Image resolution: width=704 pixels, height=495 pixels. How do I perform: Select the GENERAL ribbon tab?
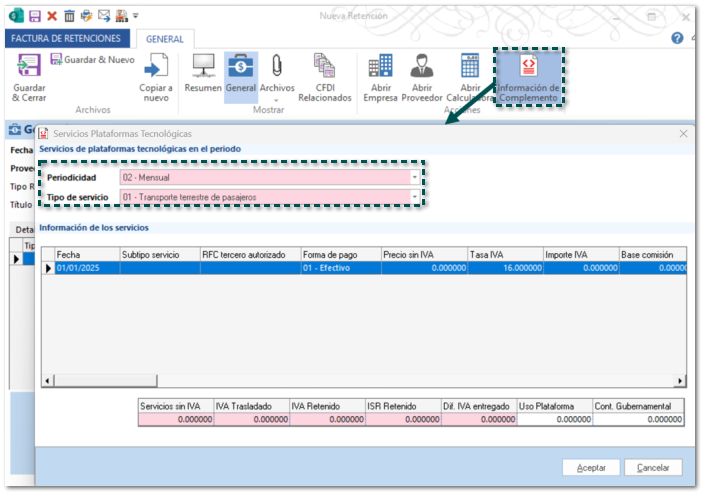(164, 39)
